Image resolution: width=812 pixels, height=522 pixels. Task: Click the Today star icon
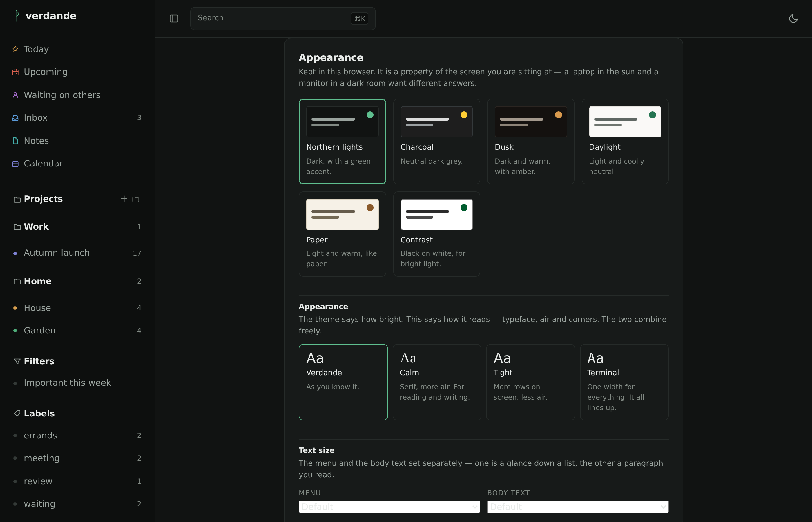pos(15,49)
